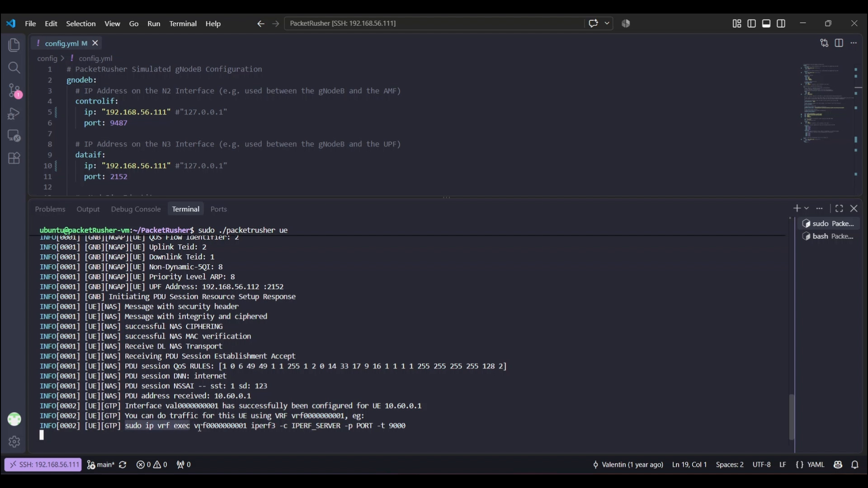The width and height of the screenshot is (868, 488).
Task: Click the terminal vertical scrollbar thumb
Action: click(x=792, y=417)
